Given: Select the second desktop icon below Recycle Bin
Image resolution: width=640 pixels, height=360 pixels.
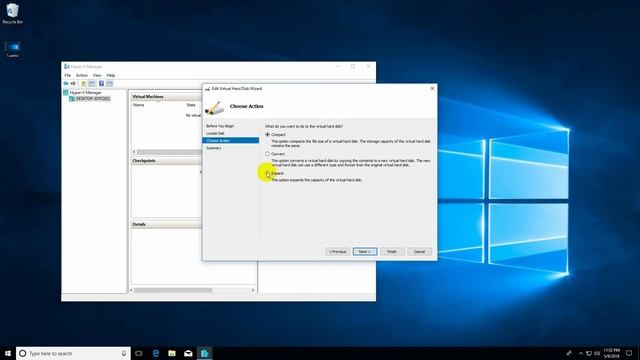Looking at the screenshot, I should [x=13, y=49].
